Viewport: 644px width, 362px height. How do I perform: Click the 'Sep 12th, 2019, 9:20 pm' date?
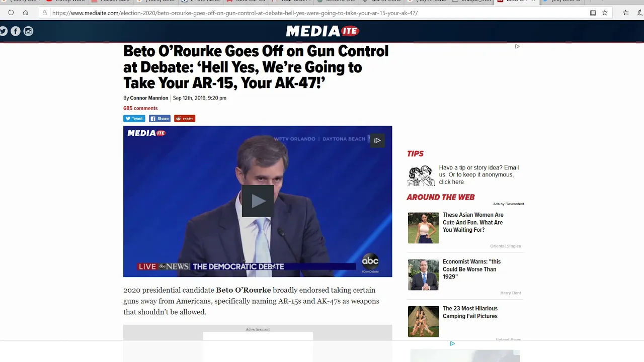click(x=200, y=98)
